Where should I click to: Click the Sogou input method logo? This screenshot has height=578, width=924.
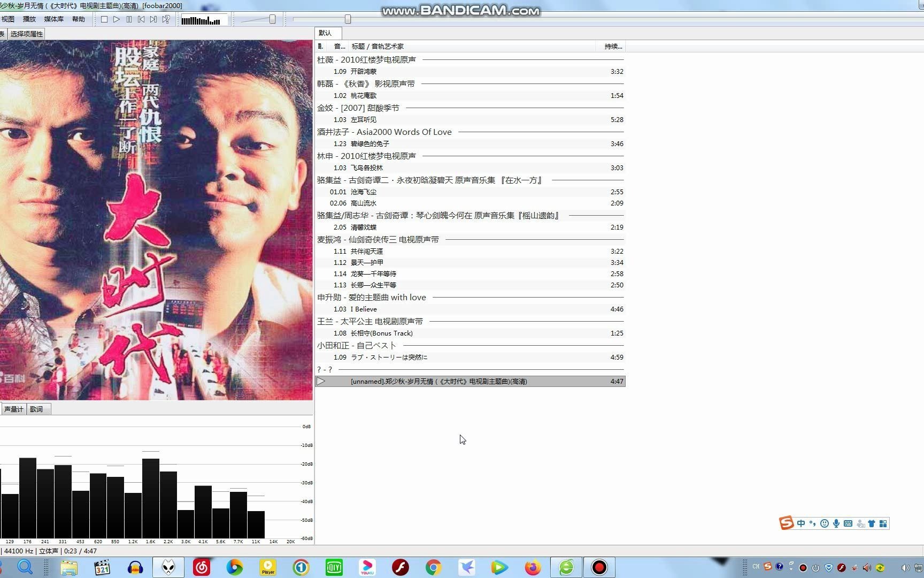pyautogui.click(x=786, y=523)
